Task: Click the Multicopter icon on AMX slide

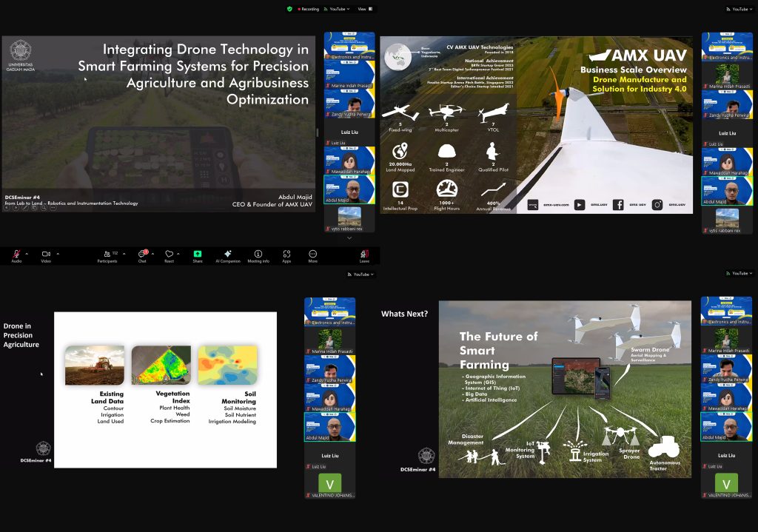Action: [x=446, y=112]
